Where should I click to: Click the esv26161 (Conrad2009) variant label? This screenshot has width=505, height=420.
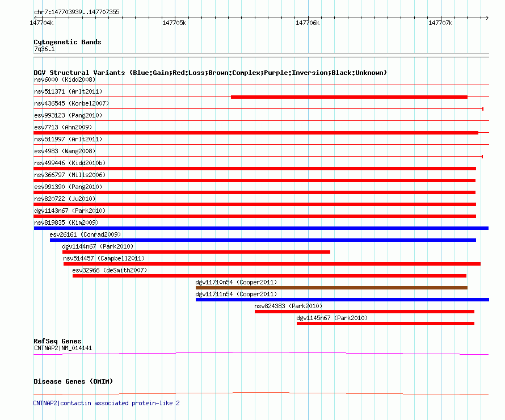pos(85,234)
